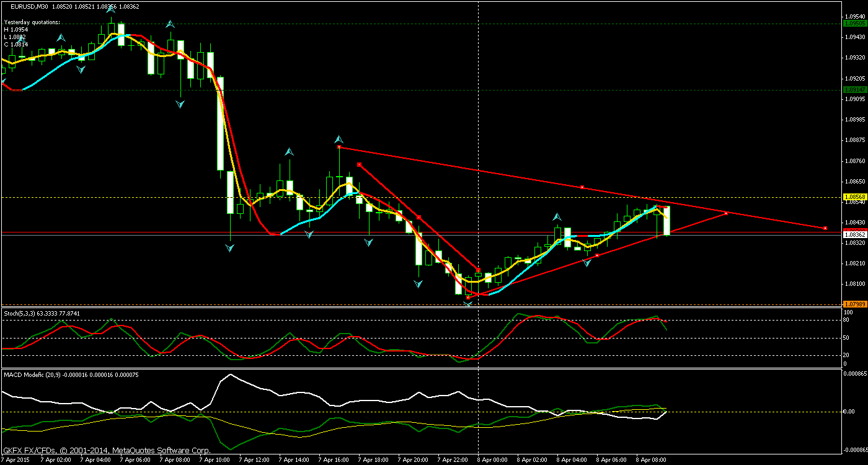Click the down-arrow under the 7 Apr 22:00 low
Screen dimensions: 868x465
tap(467, 303)
